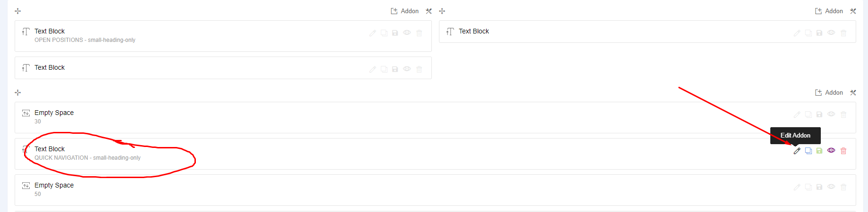Select the Empty Space 50 element
Image resolution: width=868 pixels, height=212 pixels.
pyautogui.click(x=435, y=190)
